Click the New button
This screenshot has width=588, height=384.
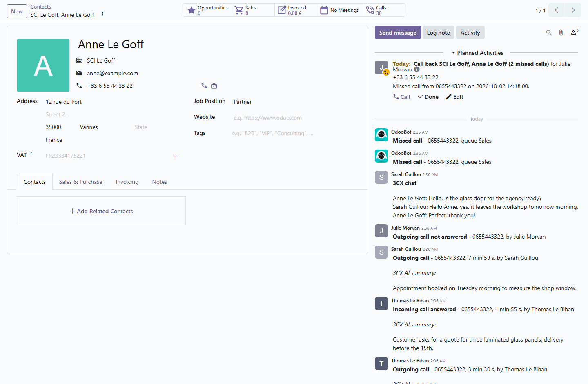(17, 11)
